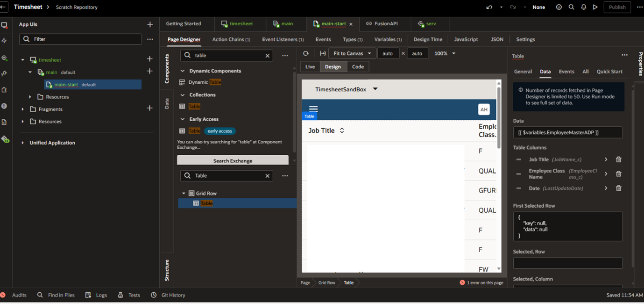Click the Publish button
The height and width of the screenshot is (304, 644).
coord(617,7)
